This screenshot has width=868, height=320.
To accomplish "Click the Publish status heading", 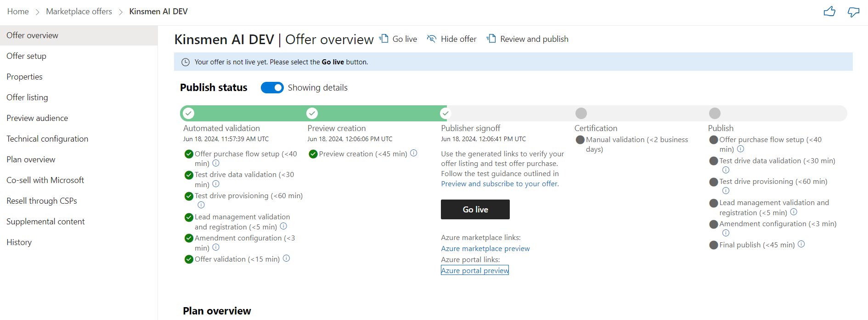I will click(214, 87).
